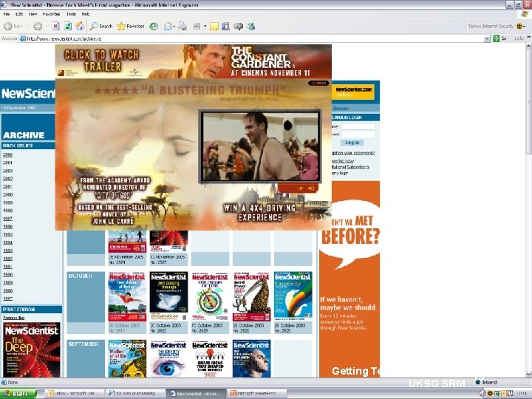Click the Discuss speech bubble icon
This screenshot has height=399, width=532.
239,26
